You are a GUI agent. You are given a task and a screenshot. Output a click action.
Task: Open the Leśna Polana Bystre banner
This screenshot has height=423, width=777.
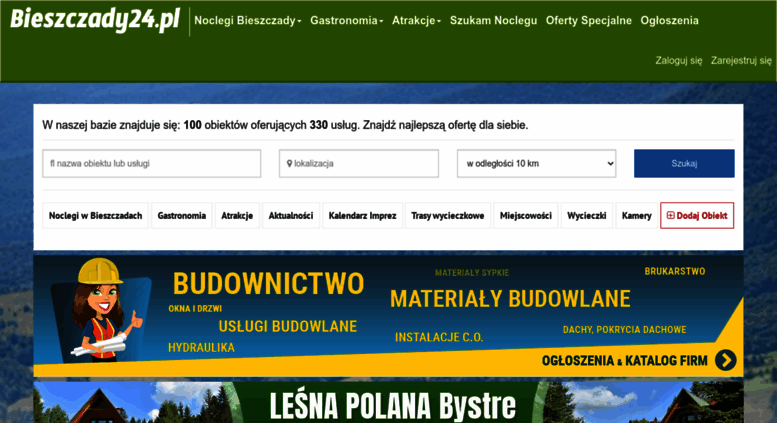(x=388, y=402)
